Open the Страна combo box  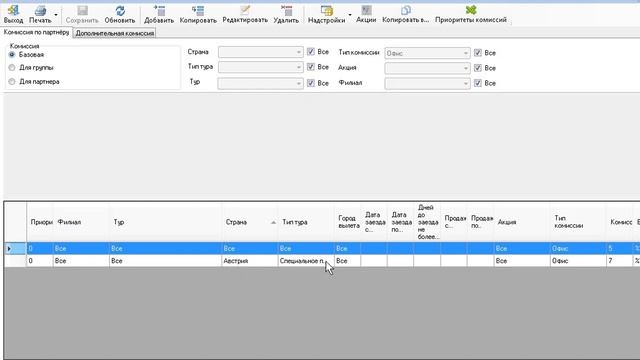pyautogui.click(x=260, y=52)
